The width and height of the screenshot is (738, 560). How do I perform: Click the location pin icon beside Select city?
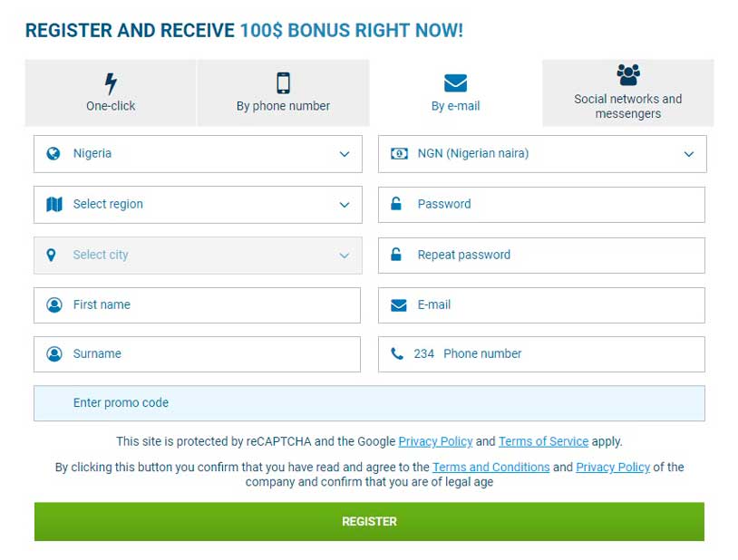point(53,255)
